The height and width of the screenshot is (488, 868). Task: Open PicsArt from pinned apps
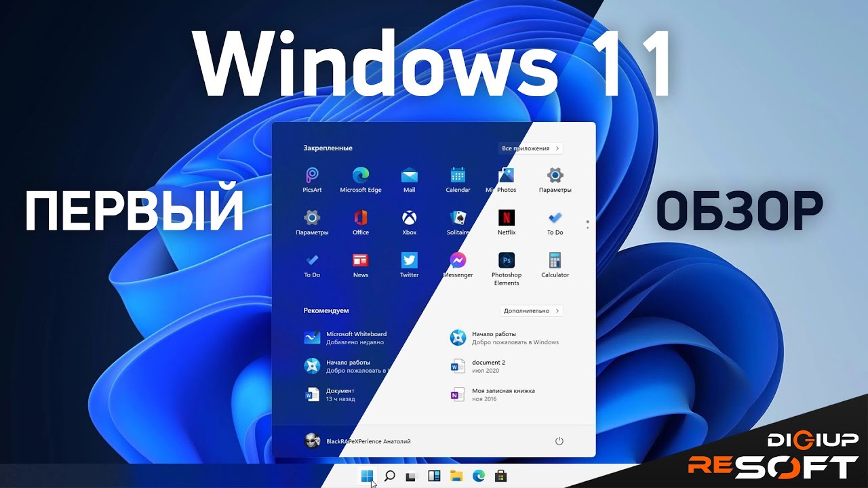(312, 180)
